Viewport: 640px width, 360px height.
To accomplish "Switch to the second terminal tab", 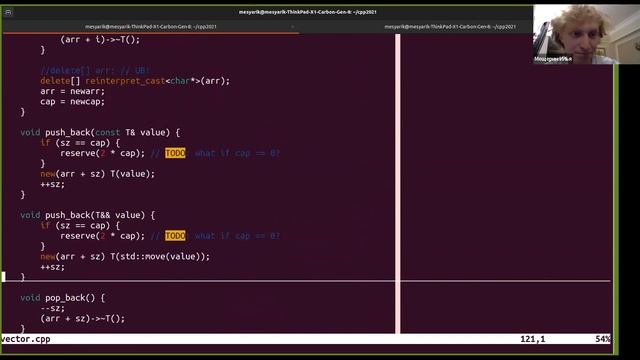I will [x=450, y=27].
